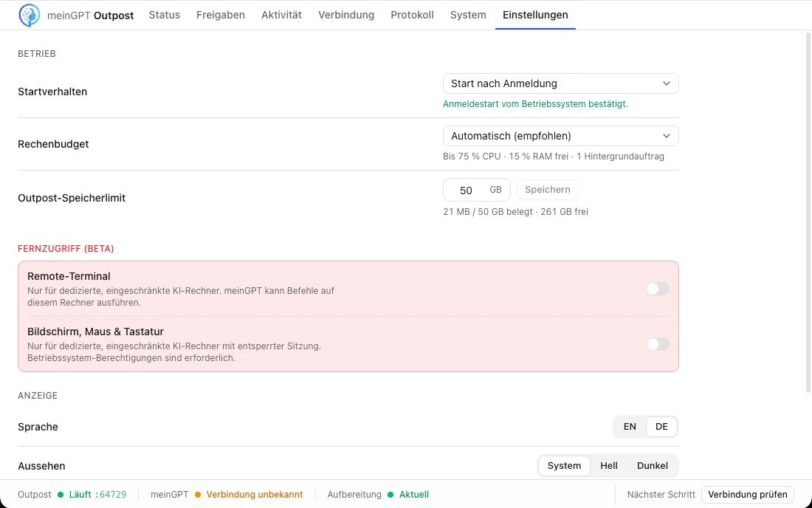The image size is (812, 508).
Task: Open the Protokoll tab
Action: [412, 15]
